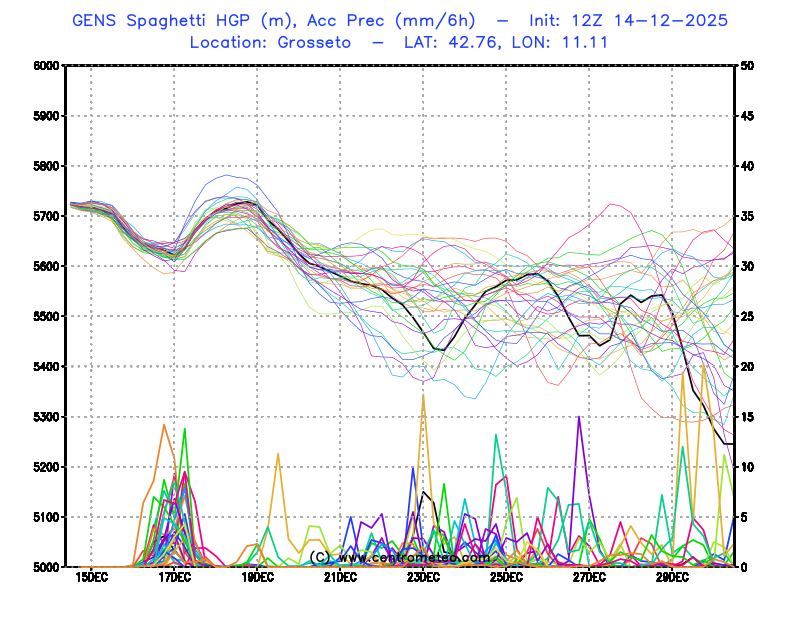The image size is (800, 618).
Task: Select the 27DEC date label
Action: point(588,577)
